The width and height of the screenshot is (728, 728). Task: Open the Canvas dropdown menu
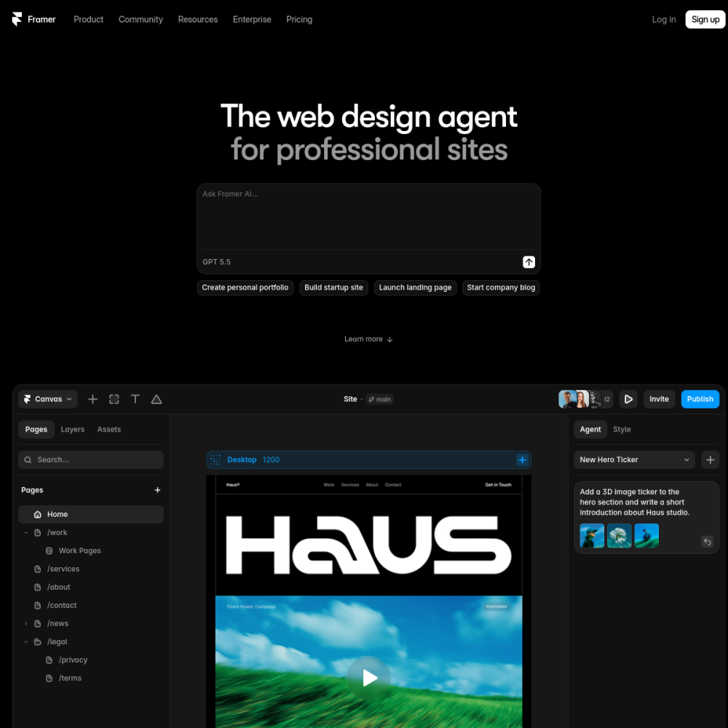click(48, 399)
